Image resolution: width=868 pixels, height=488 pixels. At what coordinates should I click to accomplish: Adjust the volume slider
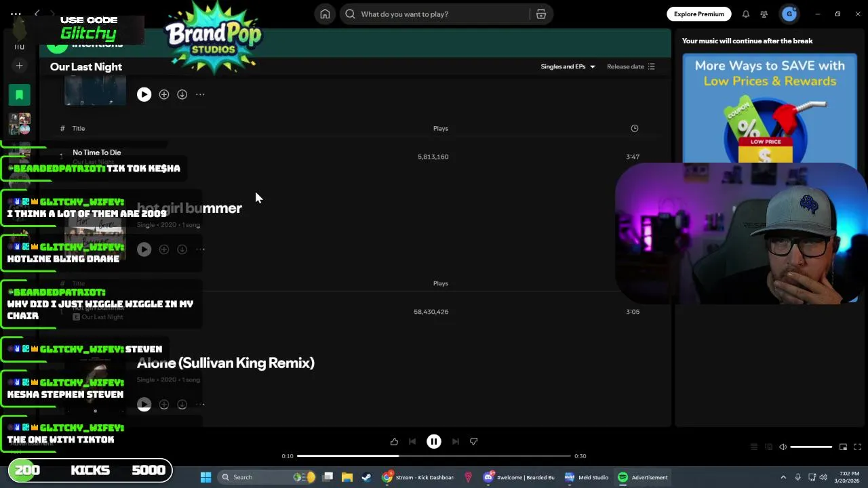click(x=811, y=447)
